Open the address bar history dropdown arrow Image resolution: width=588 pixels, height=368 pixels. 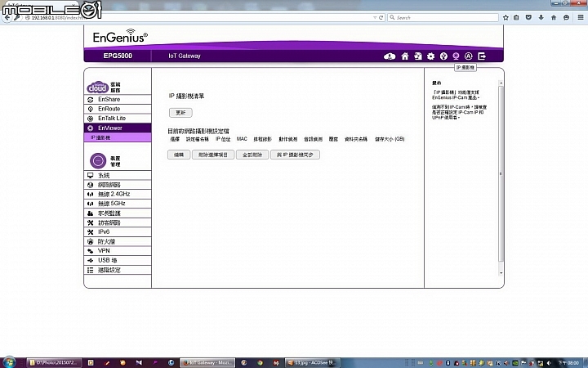pyautogui.click(x=375, y=18)
